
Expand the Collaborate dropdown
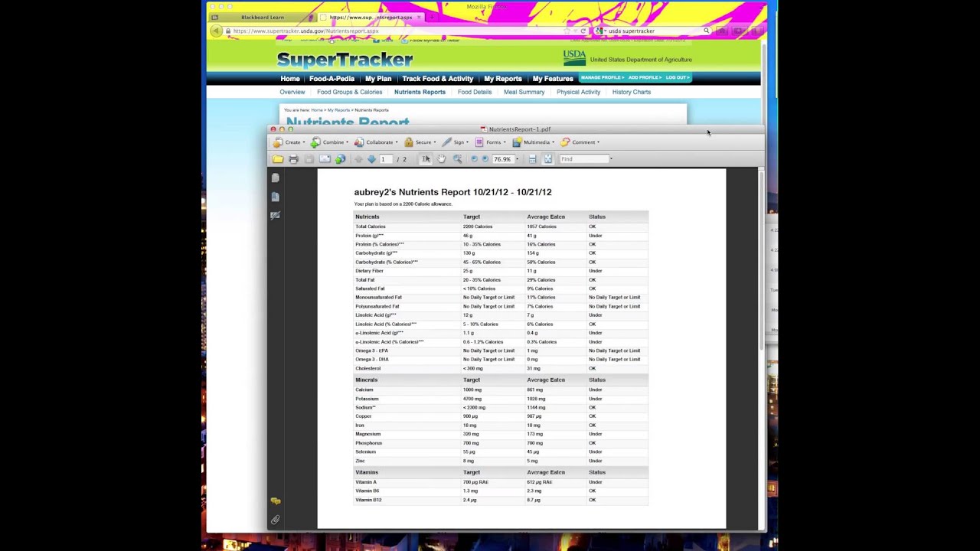coord(375,142)
